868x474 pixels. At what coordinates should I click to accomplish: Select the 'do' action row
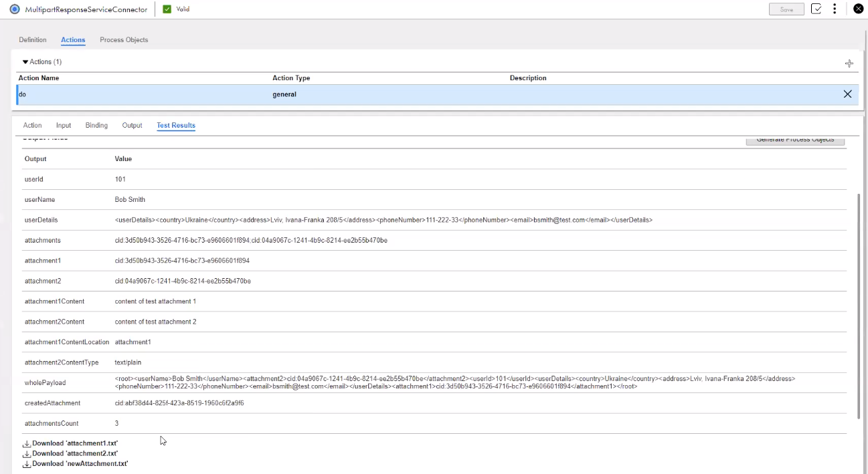click(438, 94)
